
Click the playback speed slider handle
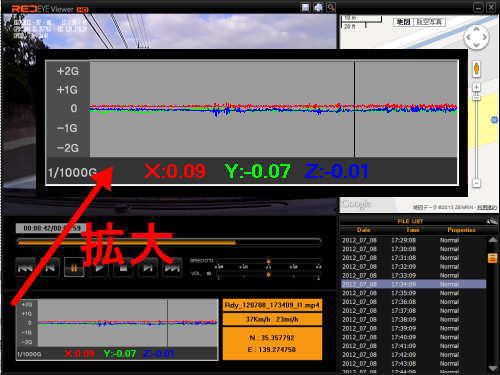coord(268,261)
